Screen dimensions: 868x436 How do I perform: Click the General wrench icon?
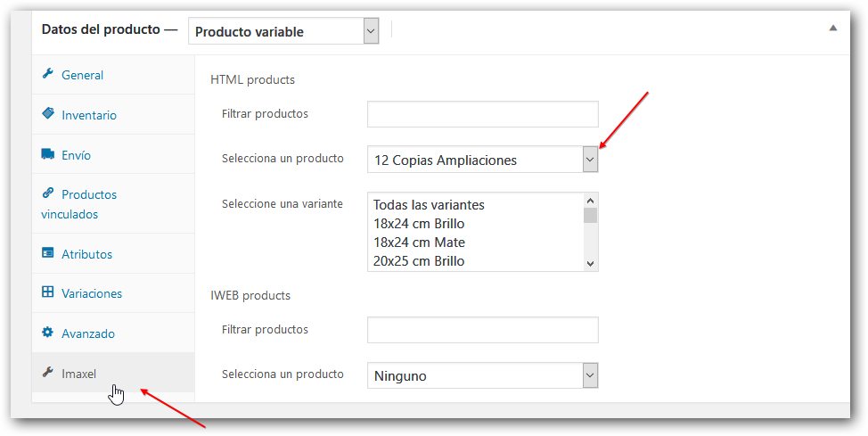48,74
